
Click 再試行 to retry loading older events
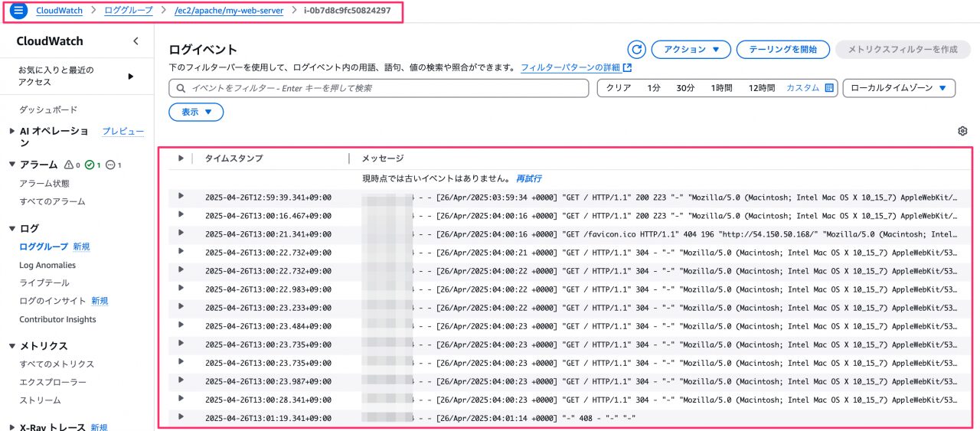click(x=528, y=178)
